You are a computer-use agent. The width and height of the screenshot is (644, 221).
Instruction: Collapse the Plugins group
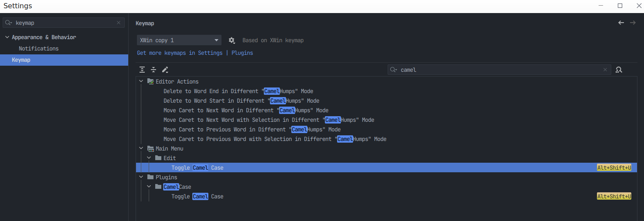click(x=141, y=177)
